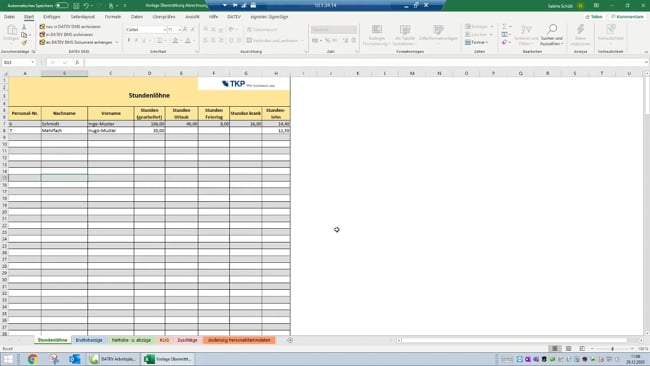Open Outlook from the taskbar
Viewport: 650px width, 366px height.
[75, 359]
